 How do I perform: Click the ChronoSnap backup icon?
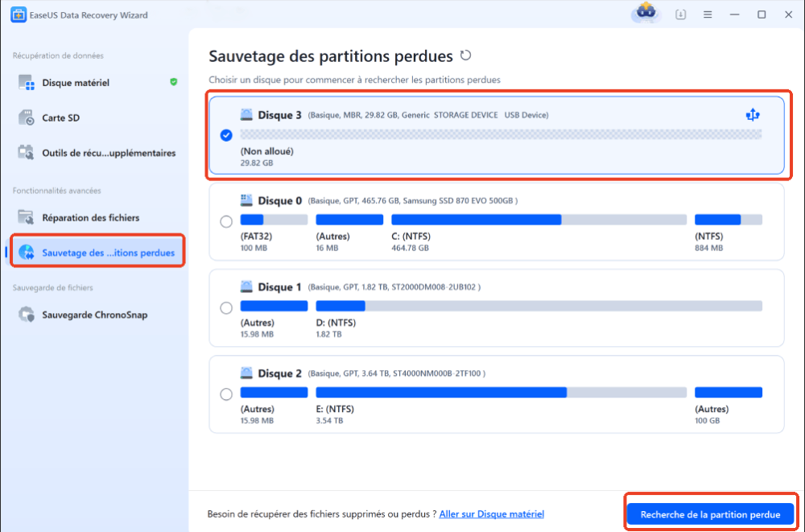coord(27,314)
